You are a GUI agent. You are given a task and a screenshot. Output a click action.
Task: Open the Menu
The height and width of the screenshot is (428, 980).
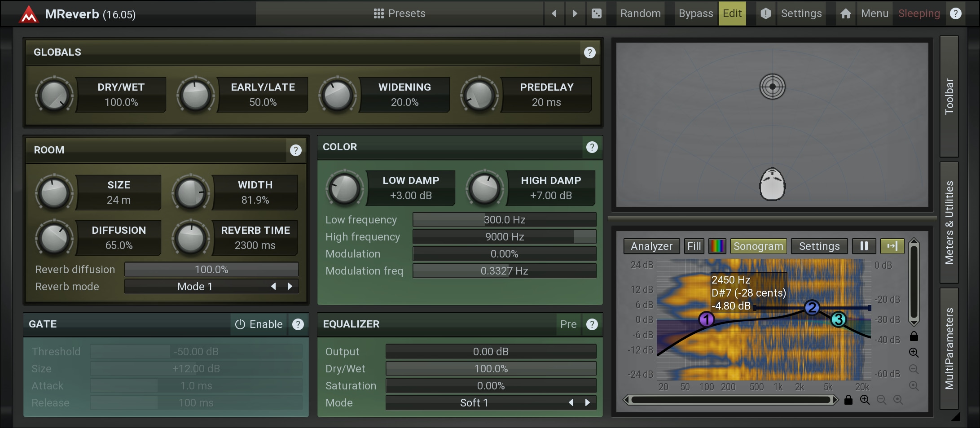tap(875, 13)
